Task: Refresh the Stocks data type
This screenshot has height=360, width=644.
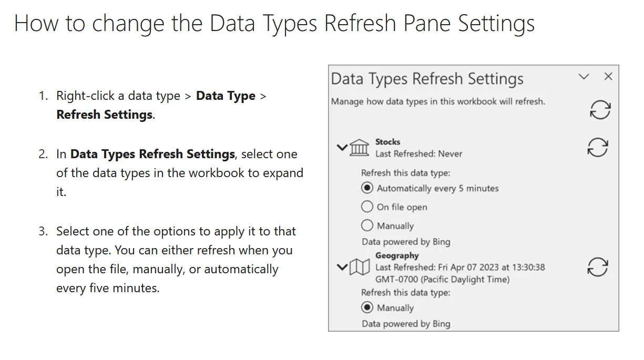Action: coord(597,147)
